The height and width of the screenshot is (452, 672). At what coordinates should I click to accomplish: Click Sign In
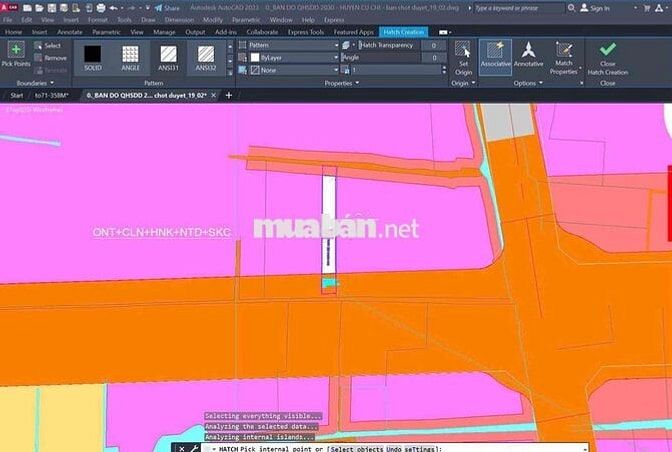coord(595,8)
